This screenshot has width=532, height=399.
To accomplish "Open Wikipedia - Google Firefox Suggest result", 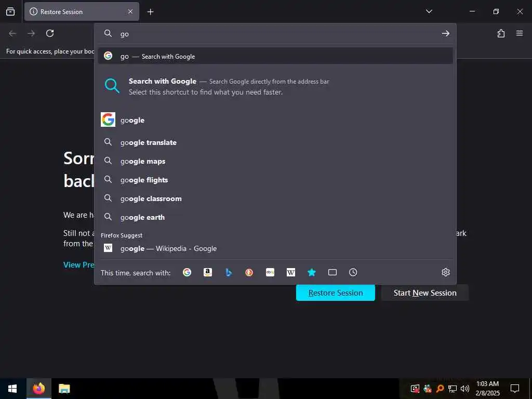I will coord(275,248).
